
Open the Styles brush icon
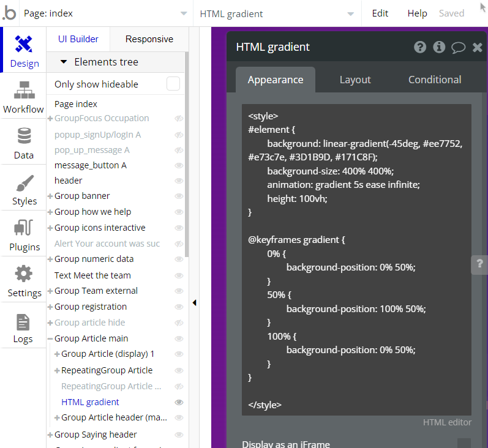tap(24, 183)
